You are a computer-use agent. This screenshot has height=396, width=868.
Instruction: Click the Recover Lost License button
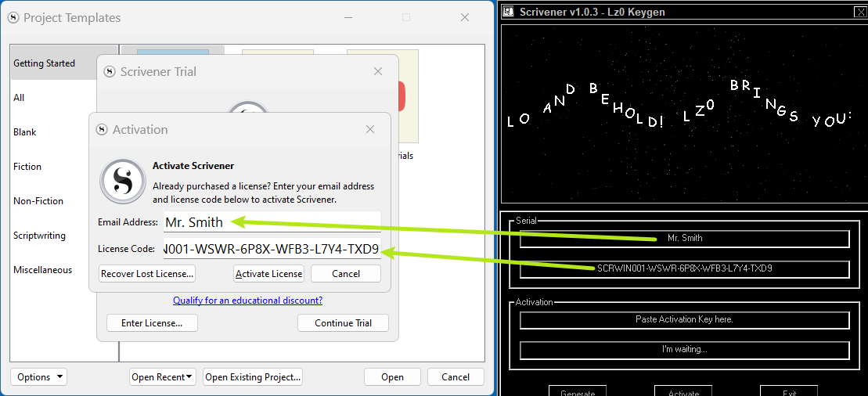coord(147,274)
